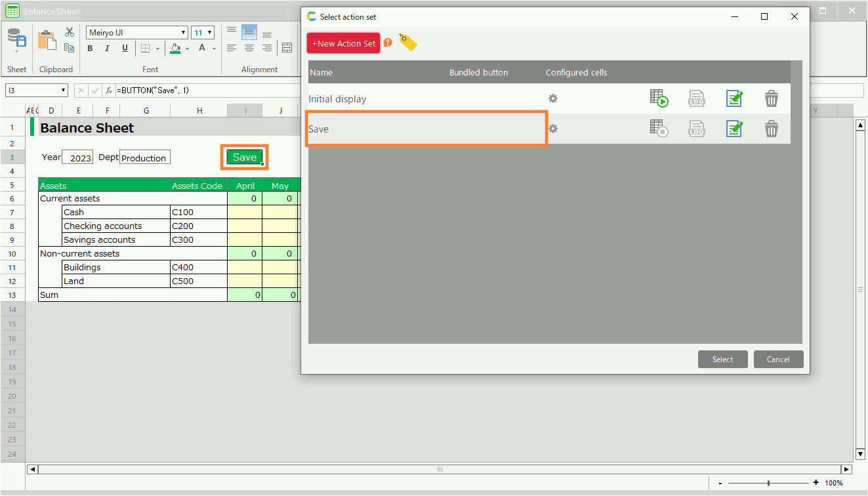
Task: Toggle Underline formatting
Action: [125, 49]
